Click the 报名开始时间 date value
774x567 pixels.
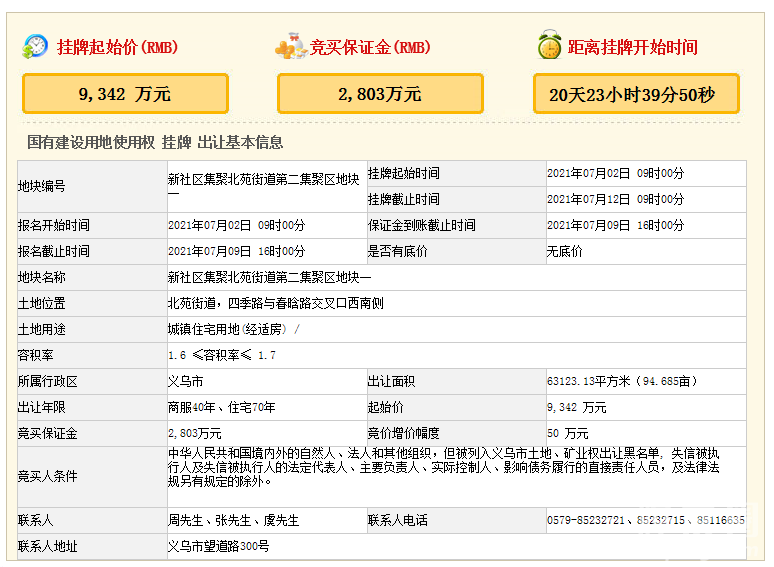[x=236, y=225]
